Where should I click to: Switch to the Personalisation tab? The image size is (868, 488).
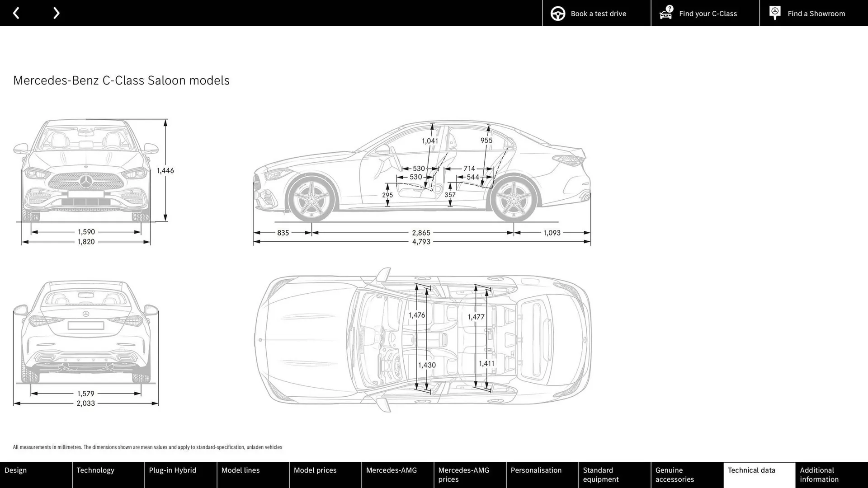(x=542, y=475)
